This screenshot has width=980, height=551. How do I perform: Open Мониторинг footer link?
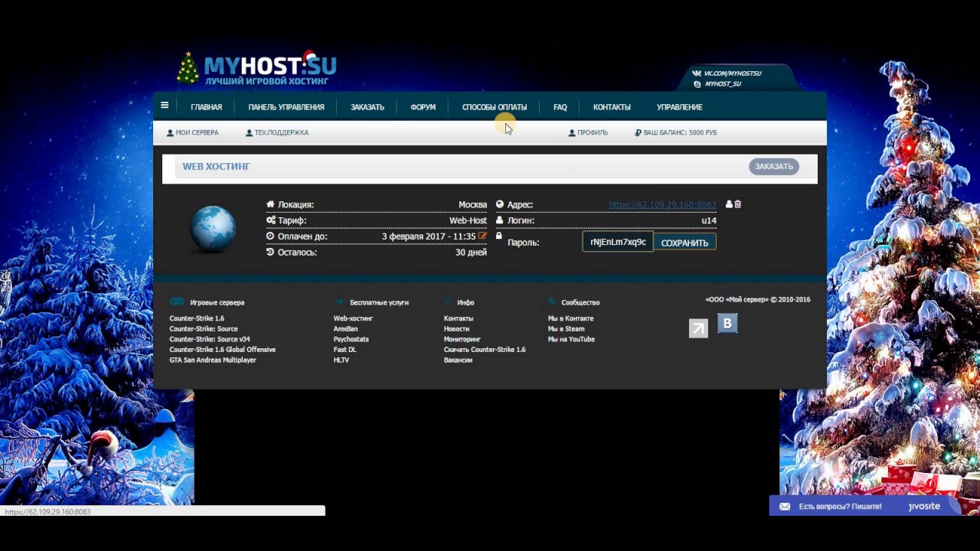pos(462,339)
